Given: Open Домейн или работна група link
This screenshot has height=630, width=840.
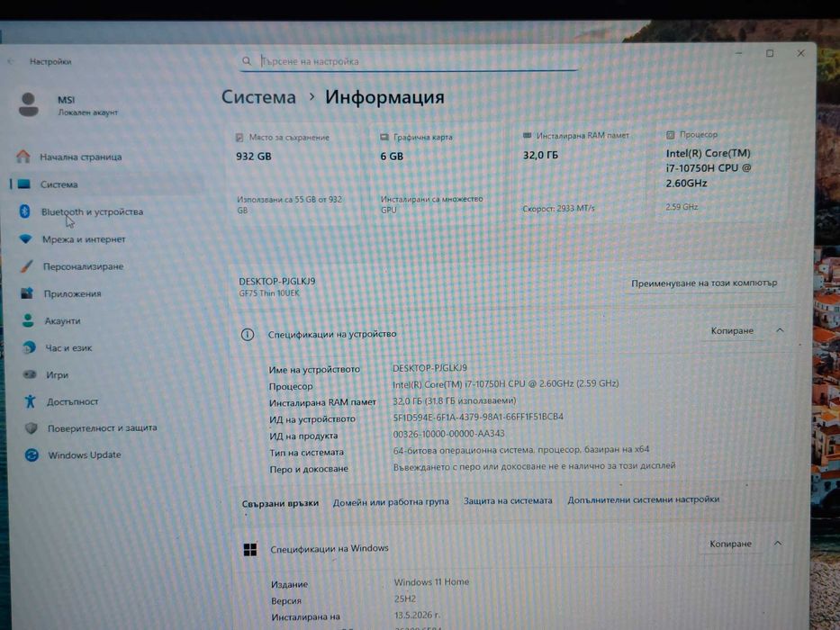Looking at the screenshot, I should (391, 502).
